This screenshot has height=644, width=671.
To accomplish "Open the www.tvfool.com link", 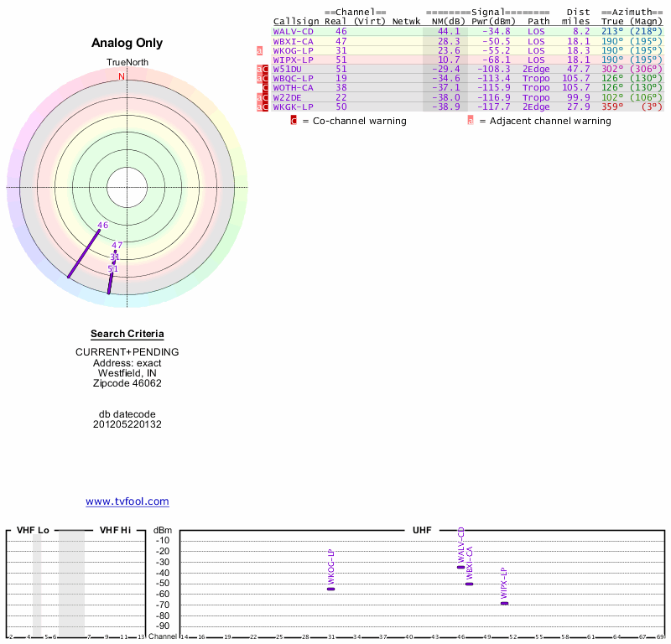I will point(127,501).
